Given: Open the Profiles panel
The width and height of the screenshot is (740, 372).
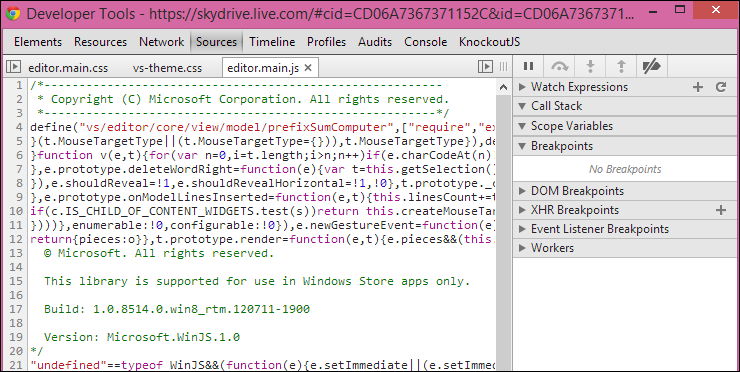Looking at the screenshot, I should coord(327,42).
